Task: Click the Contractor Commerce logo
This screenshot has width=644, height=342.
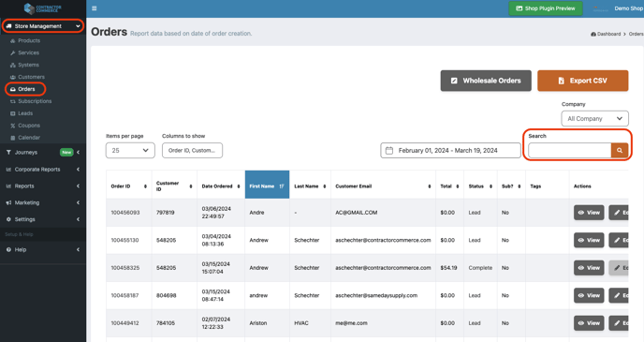Action: [43, 8]
